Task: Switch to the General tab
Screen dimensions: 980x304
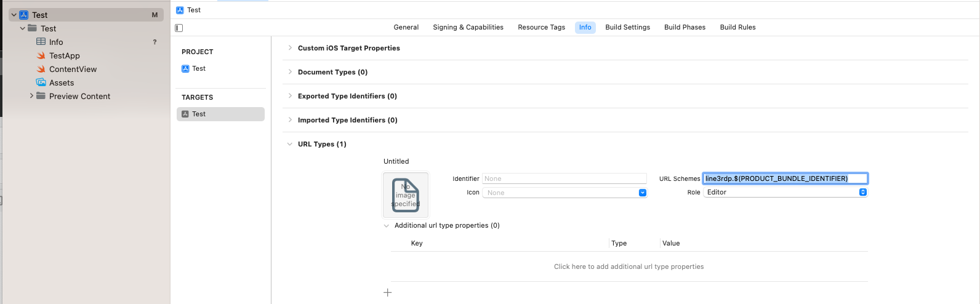Action: [x=406, y=27]
